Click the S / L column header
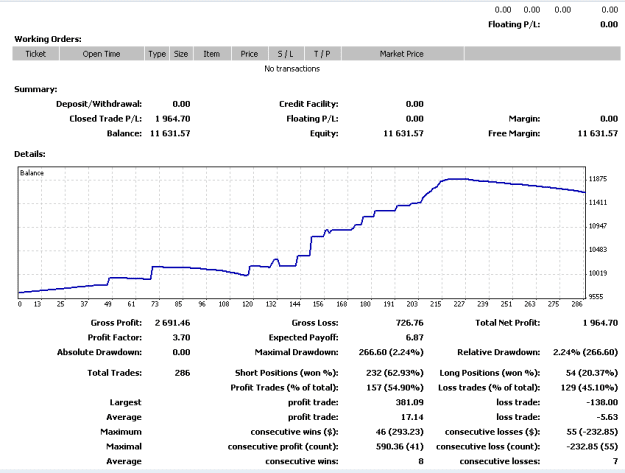The height and width of the screenshot is (473, 625). coord(285,54)
